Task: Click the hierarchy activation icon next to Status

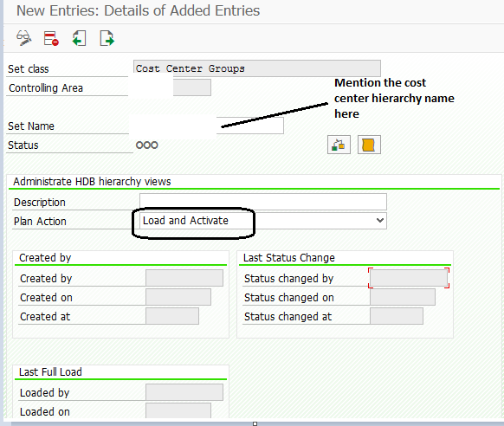Action: tap(339, 145)
